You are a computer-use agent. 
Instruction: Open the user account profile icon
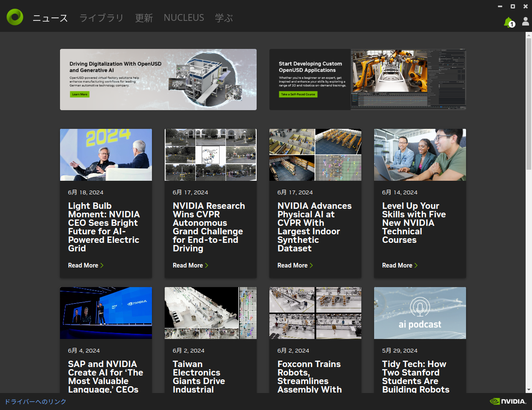tap(526, 21)
